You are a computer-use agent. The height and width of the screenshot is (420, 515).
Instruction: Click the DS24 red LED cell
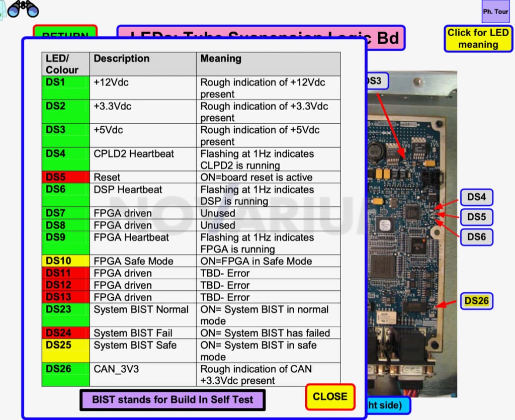coord(66,332)
